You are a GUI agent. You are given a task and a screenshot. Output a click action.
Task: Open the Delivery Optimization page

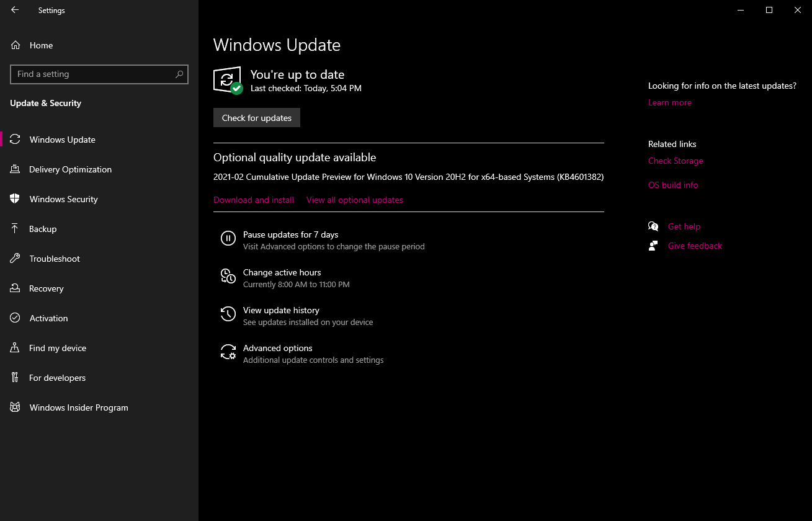[x=70, y=169]
